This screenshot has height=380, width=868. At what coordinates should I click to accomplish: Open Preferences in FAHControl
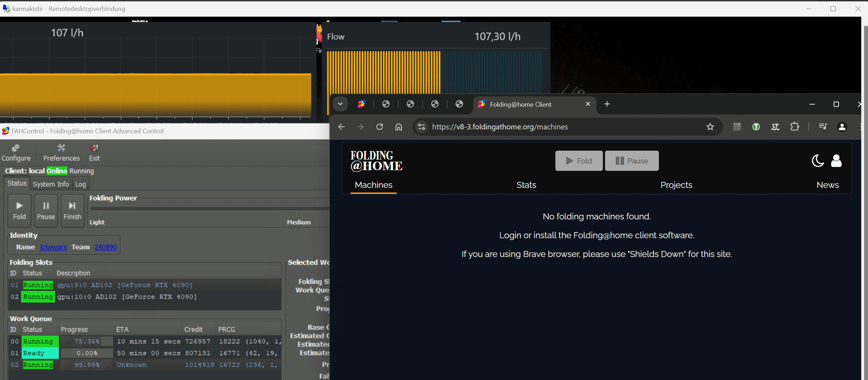pyautogui.click(x=61, y=153)
